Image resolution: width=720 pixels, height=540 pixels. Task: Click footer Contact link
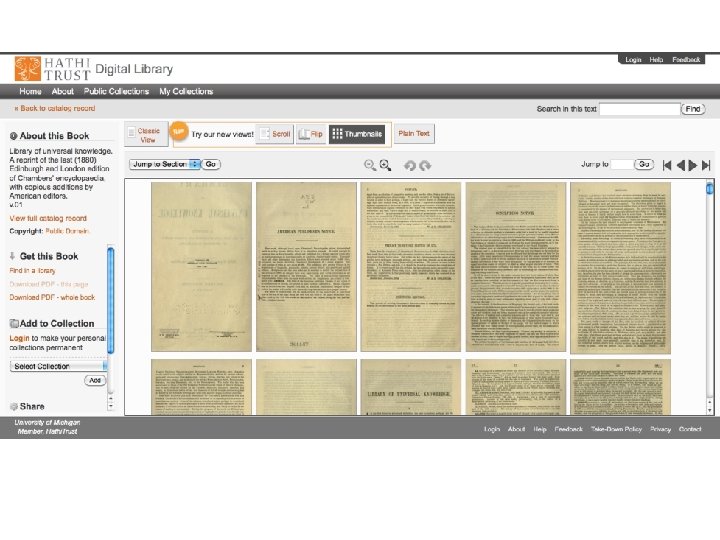(690, 429)
